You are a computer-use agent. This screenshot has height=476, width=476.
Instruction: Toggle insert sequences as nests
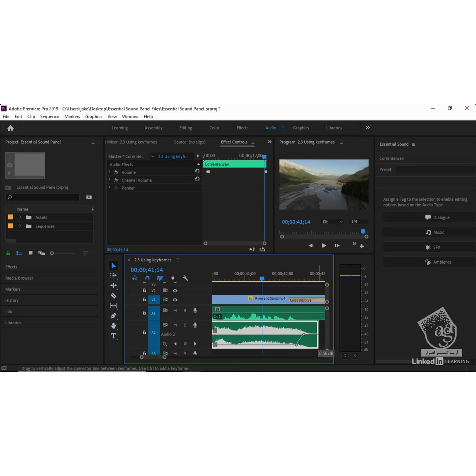[x=135, y=278]
